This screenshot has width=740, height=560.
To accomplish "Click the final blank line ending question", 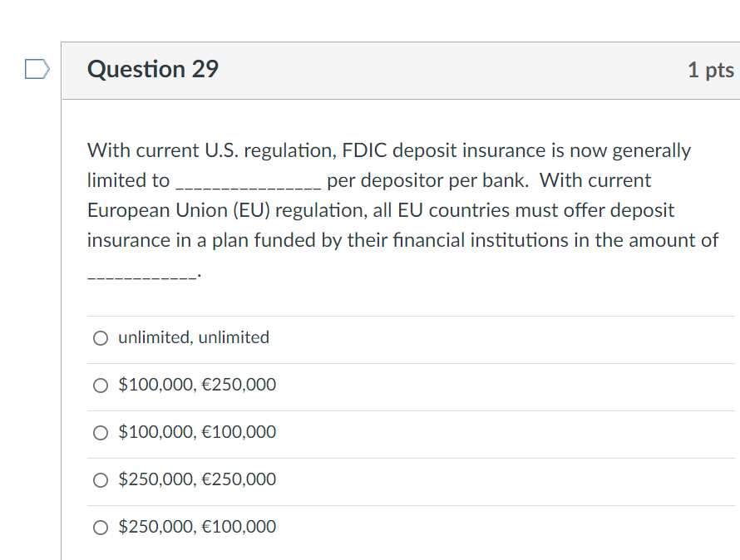I will 143,274.
